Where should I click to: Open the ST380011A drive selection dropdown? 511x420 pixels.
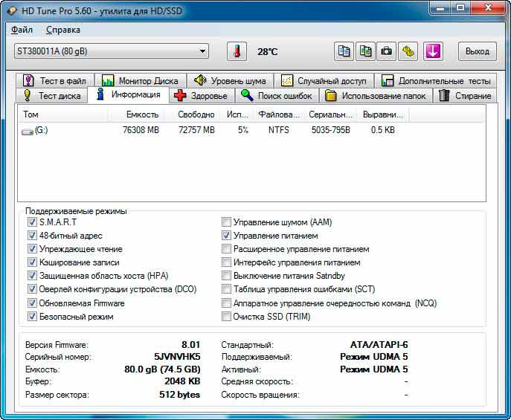tap(112, 51)
